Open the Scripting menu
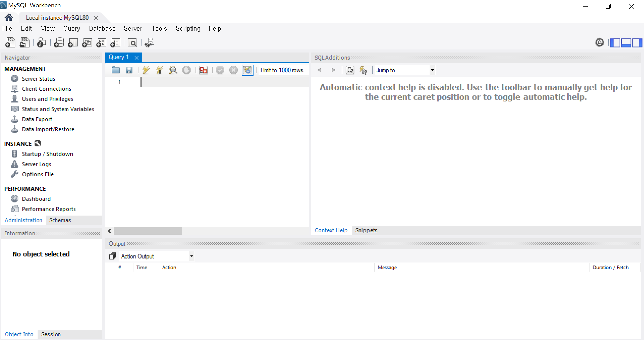This screenshot has width=644, height=340. (x=188, y=29)
